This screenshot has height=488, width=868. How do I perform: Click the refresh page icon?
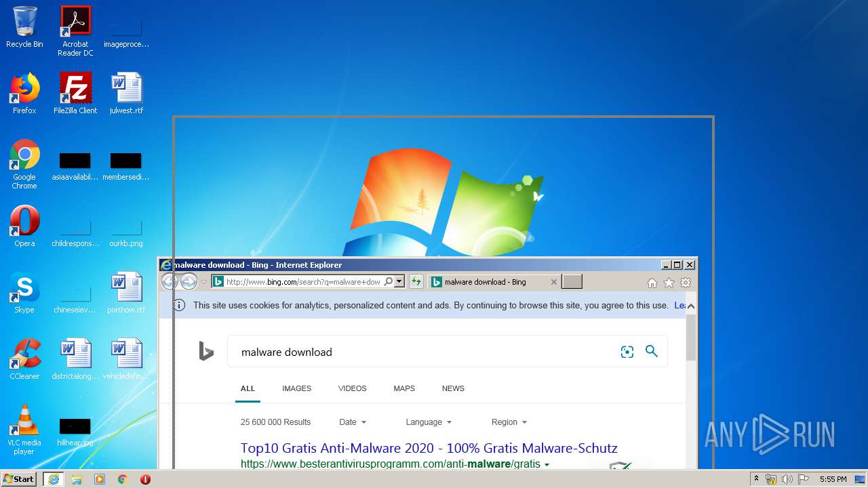(416, 282)
